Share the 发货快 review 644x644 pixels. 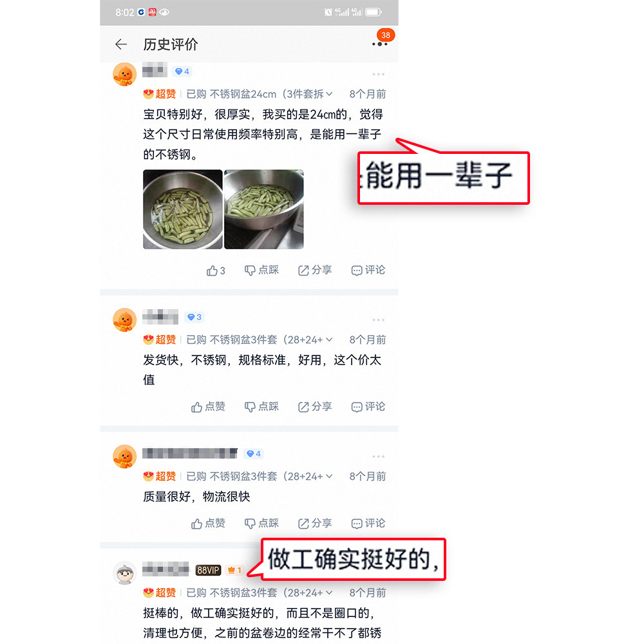click(315, 406)
